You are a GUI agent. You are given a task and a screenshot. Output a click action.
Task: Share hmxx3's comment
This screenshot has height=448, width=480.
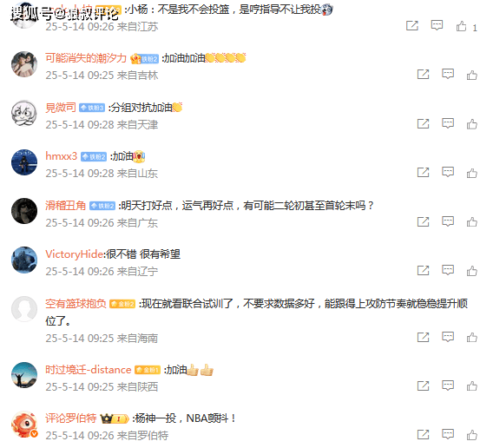423,173
